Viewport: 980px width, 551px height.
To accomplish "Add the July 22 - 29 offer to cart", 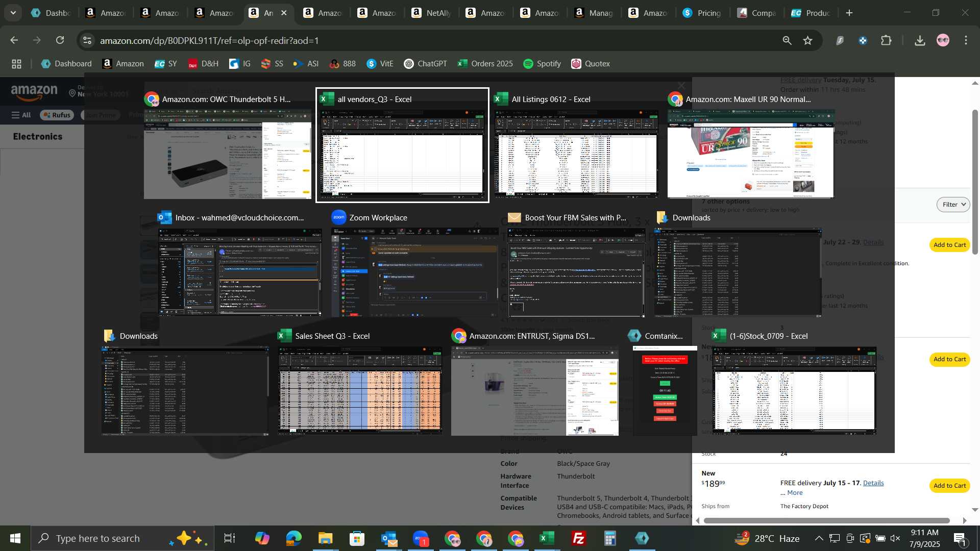I will [x=949, y=245].
